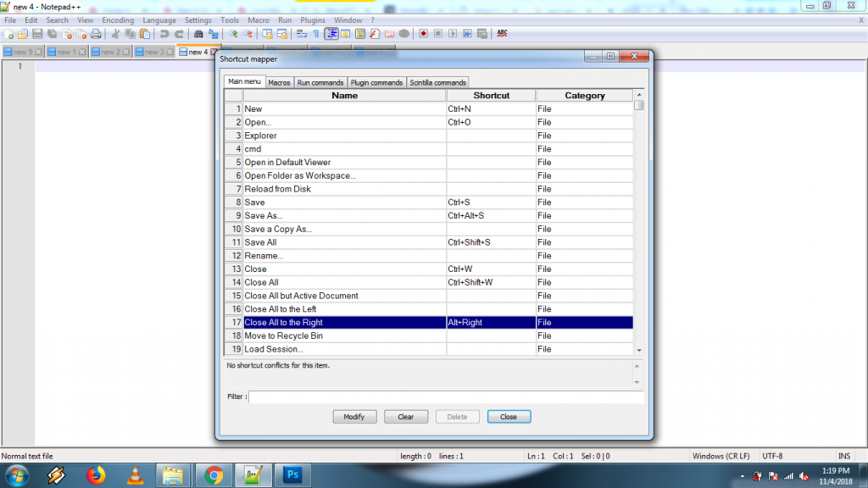This screenshot has height=488, width=868.
Task: Click the Close document toolbar icon
Action: (x=67, y=34)
